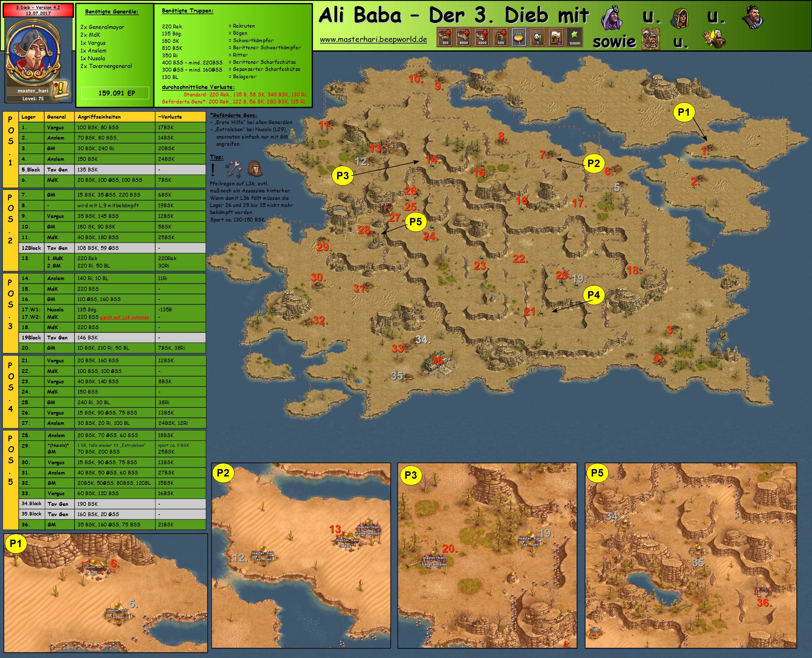Click the 'Lager' column header in table
Viewport: 812px width, 658px height.
28,117
